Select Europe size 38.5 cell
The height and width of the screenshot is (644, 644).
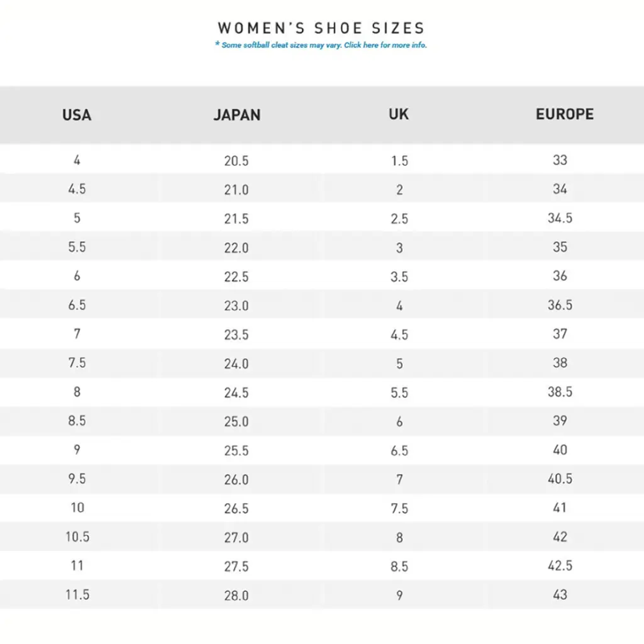[x=560, y=392]
